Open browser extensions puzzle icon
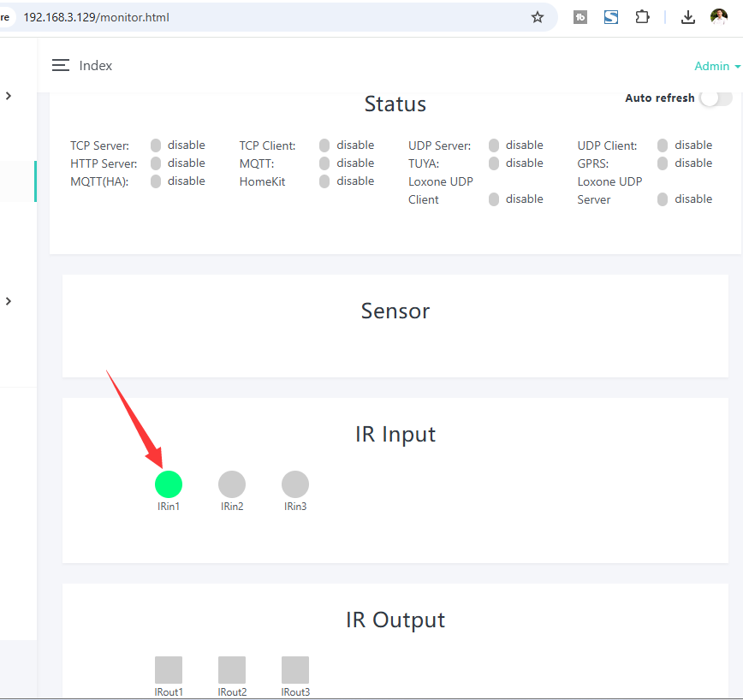This screenshot has height=700, width=743. coord(642,17)
